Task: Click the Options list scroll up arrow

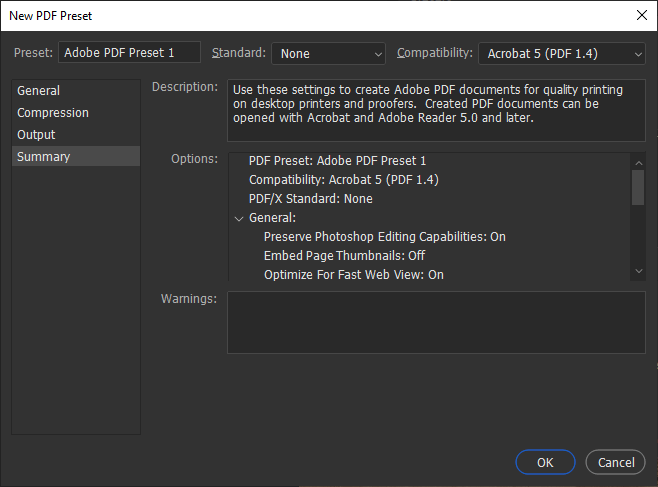Action: pos(638,160)
